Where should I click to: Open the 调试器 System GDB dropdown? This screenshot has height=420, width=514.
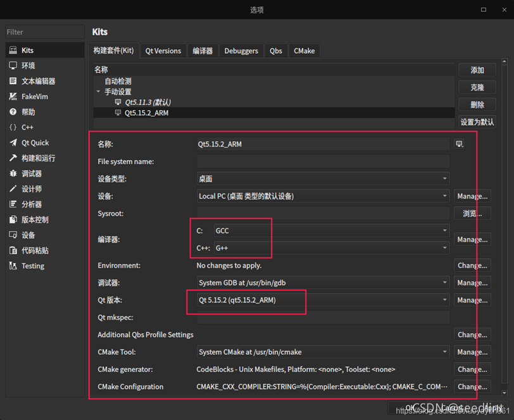pyautogui.click(x=323, y=282)
